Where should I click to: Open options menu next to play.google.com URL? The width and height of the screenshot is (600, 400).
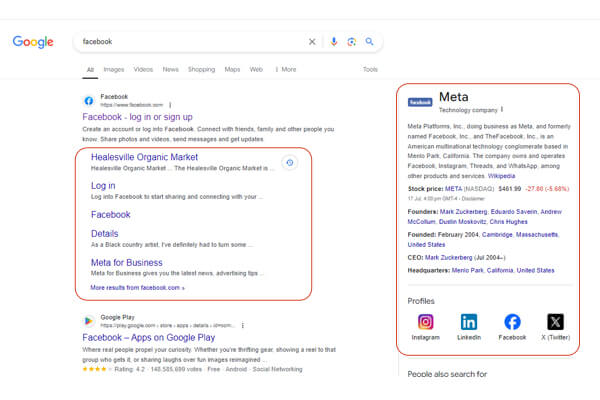pyautogui.click(x=243, y=325)
